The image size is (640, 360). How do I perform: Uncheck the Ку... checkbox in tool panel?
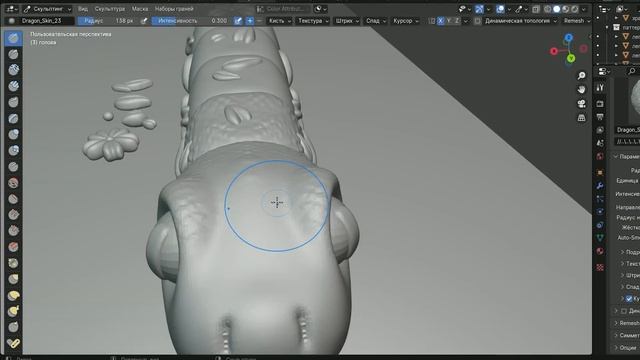[x=629, y=299]
